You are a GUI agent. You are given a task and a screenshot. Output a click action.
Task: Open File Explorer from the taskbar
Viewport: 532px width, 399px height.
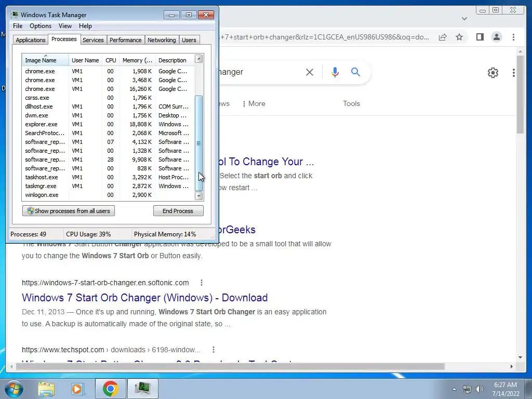click(46, 389)
